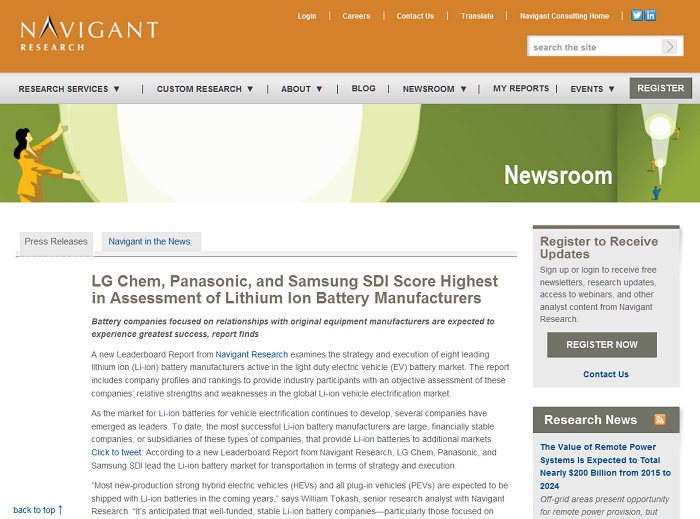Click the Navigant Research logo

coord(88,33)
